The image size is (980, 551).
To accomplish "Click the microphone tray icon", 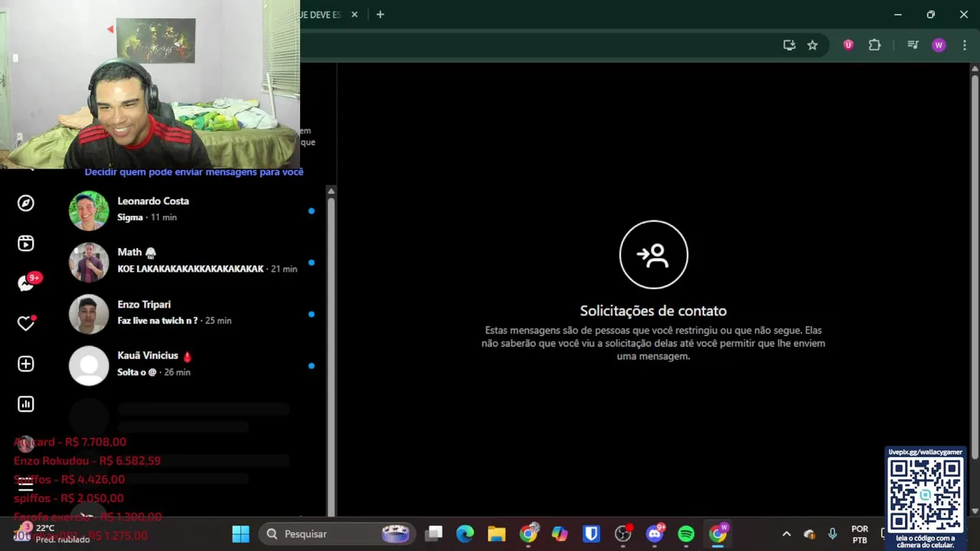I will 832,534.
